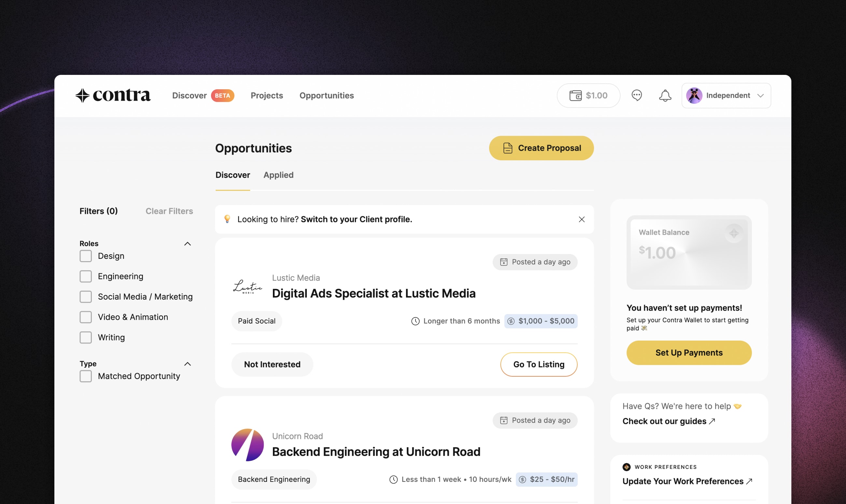Expand the Independent profile dropdown
846x504 pixels.
tap(726, 95)
